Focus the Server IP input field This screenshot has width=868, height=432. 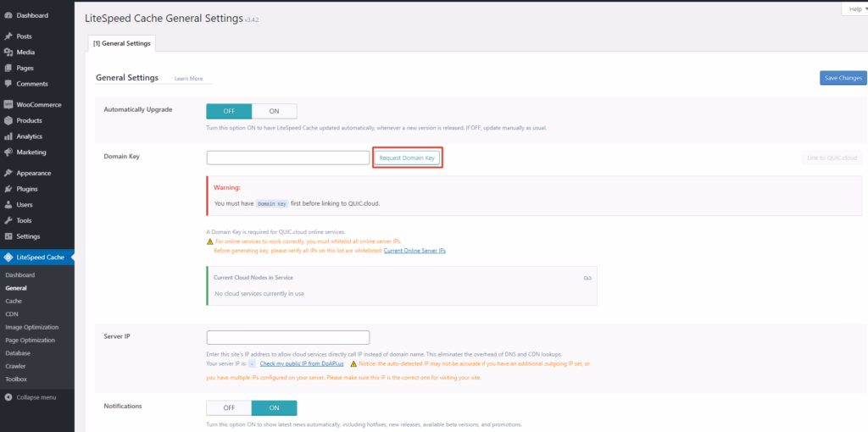point(288,337)
